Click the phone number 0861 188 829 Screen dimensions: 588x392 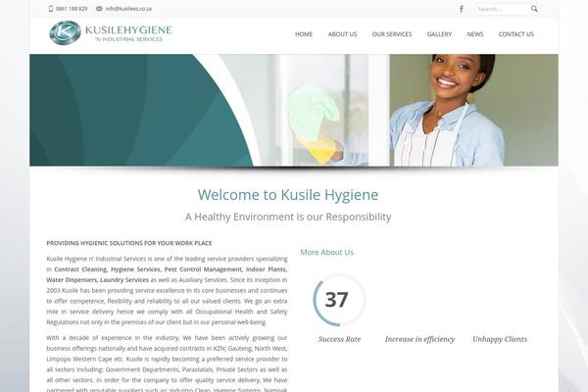pyautogui.click(x=72, y=9)
